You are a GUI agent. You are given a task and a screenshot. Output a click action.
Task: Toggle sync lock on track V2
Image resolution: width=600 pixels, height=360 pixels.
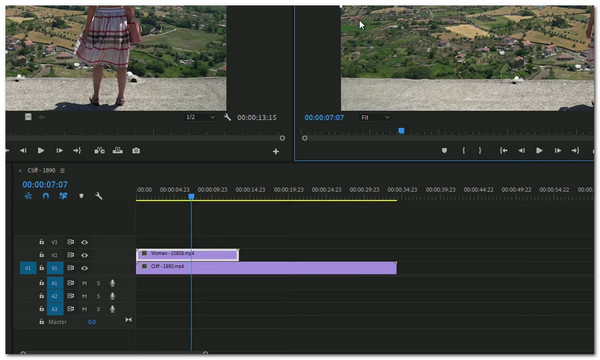pos(71,255)
